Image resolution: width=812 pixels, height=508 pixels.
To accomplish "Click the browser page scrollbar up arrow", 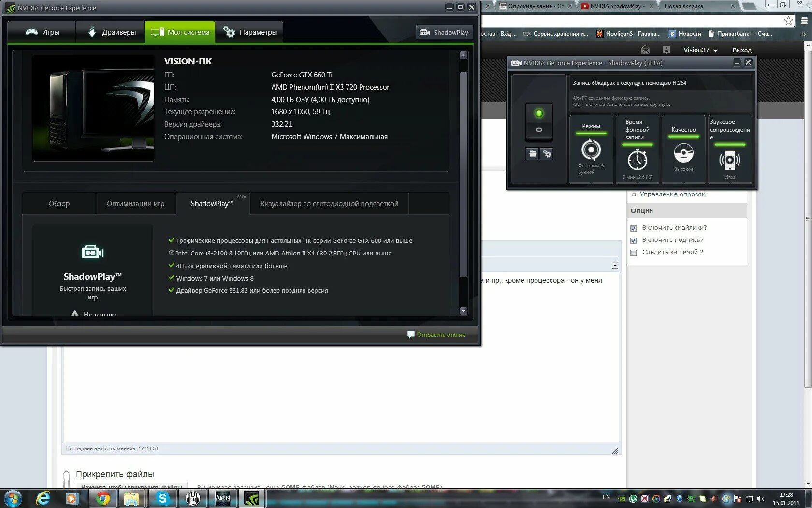I will (x=808, y=45).
